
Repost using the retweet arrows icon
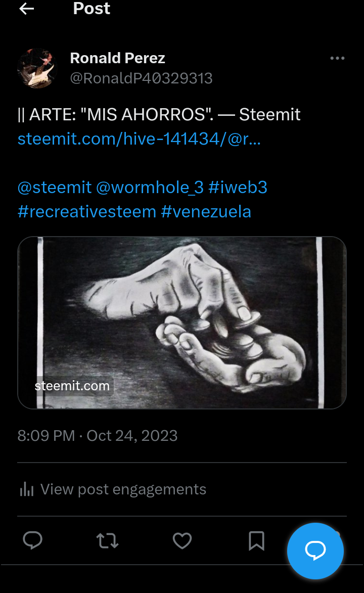pos(108,540)
